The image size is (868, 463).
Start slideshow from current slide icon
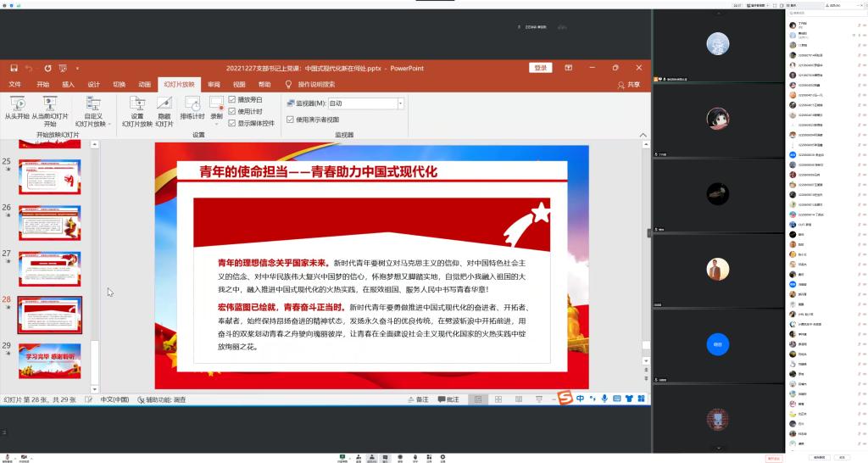coord(50,103)
